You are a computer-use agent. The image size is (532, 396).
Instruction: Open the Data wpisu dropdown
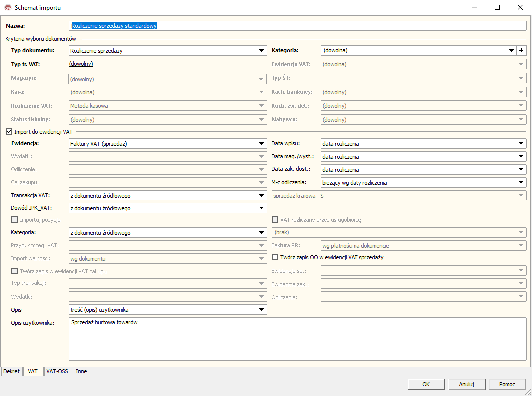pyautogui.click(x=521, y=144)
